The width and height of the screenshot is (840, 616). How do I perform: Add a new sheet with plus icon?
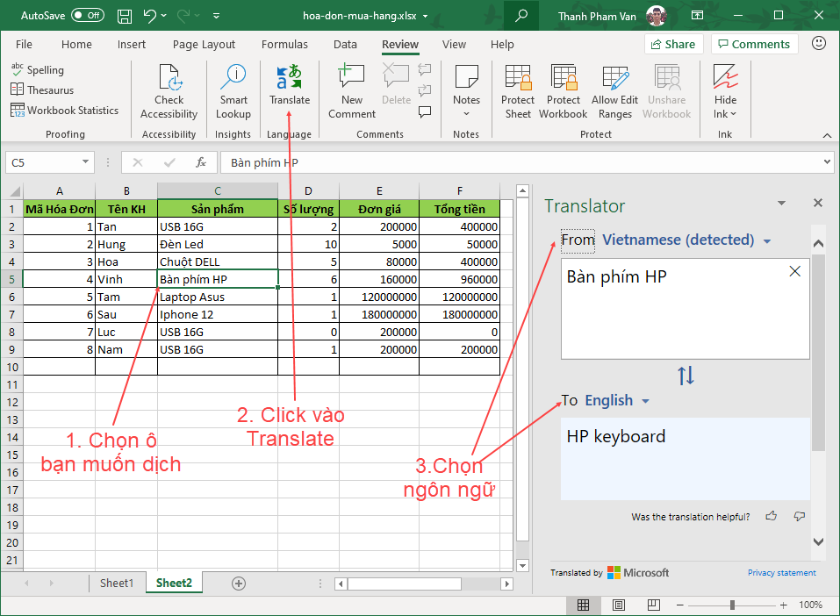pyautogui.click(x=239, y=584)
